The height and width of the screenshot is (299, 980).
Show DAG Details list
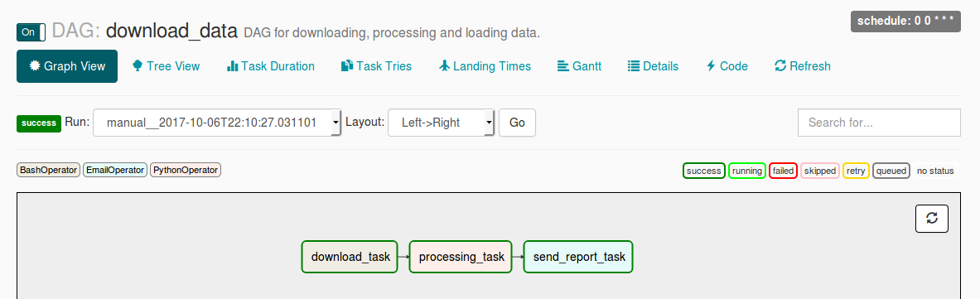click(x=653, y=66)
